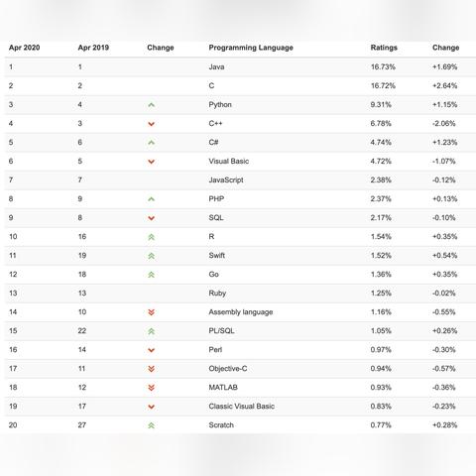Click the up arrow in PHP row
476x476 pixels.
(x=151, y=199)
